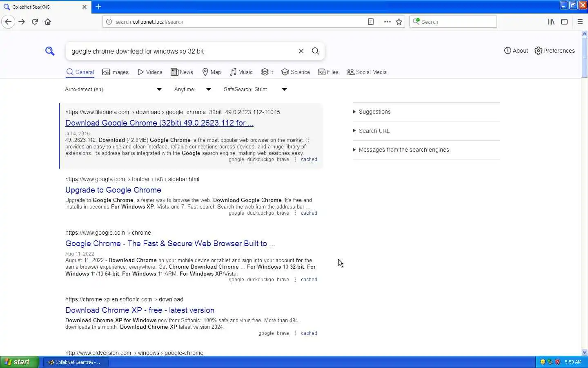Click the browser toolbar Search box
The width and height of the screenshot is (588, 368).
coord(453,22)
